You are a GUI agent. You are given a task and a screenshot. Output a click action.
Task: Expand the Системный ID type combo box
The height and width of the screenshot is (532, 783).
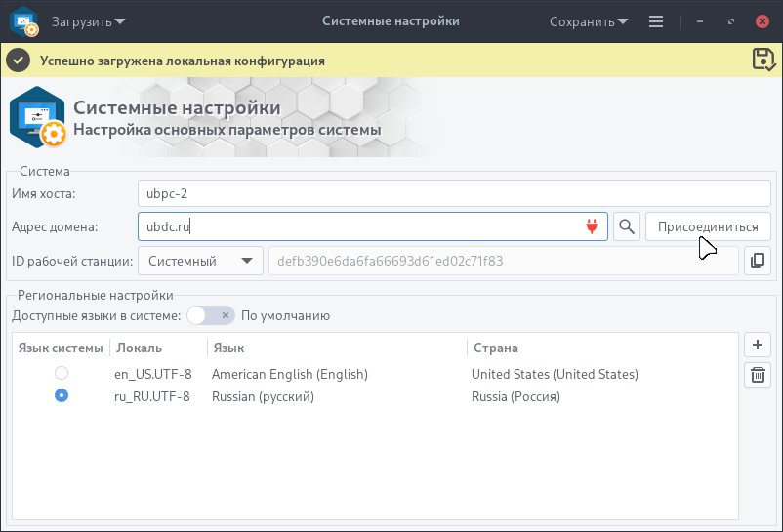pos(200,261)
